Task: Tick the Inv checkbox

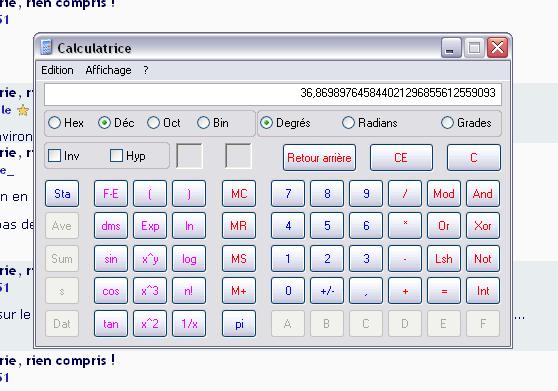Action: pyautogui.click(x=64, y=156)
